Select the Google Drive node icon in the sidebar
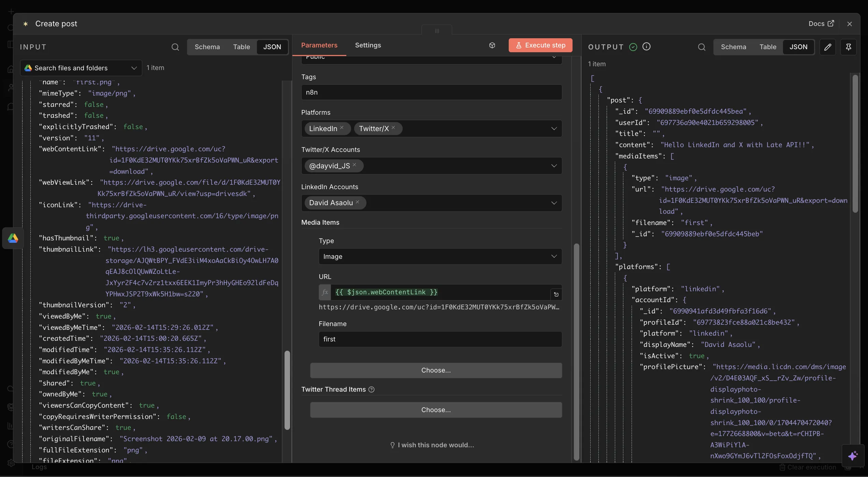Screen dimensions: 868x477 tap(13, 238)
